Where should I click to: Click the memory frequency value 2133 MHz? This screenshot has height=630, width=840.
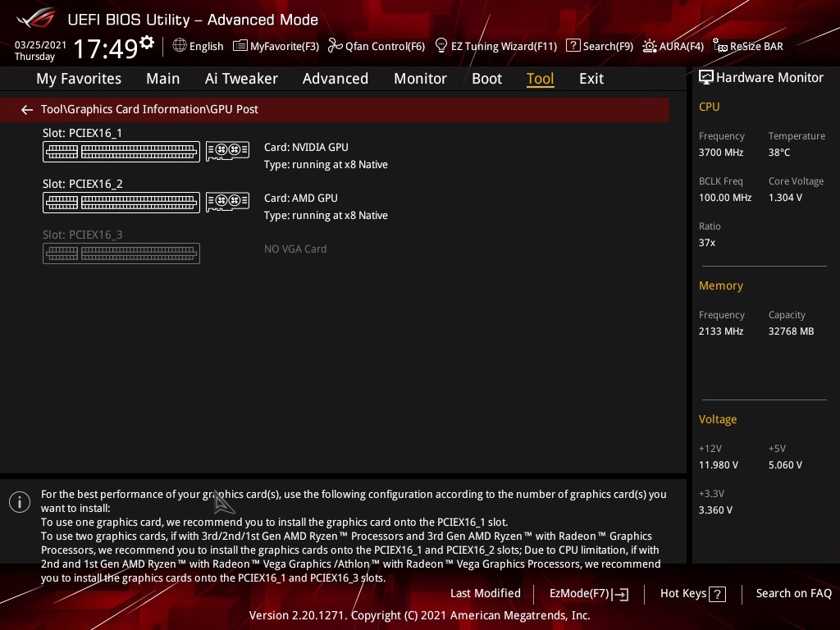pos(721,331)
